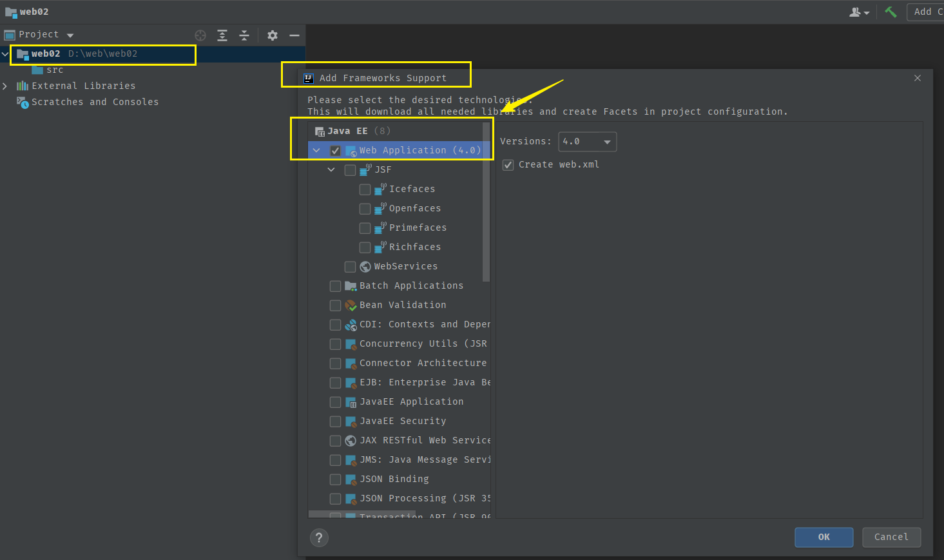Click the frameworks list vertical scrollbar

click(x=486, y=202)
